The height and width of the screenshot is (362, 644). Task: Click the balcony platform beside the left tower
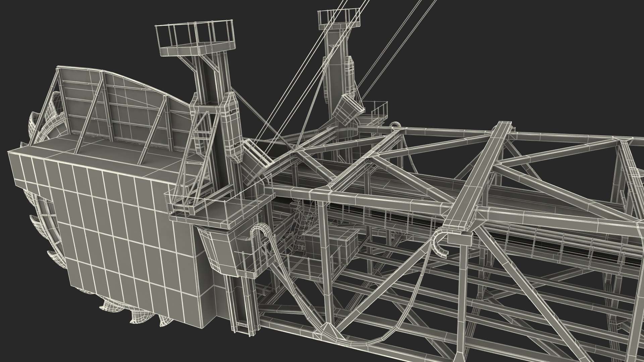[215, 213]
